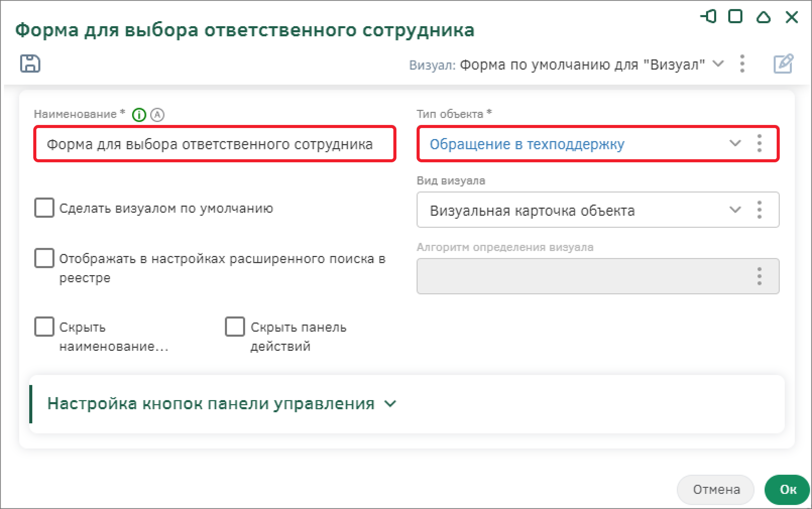Click the Форма по умолчанию для "Визуал" text
This screenshot has width=812, height=509.
coord(582,65)
